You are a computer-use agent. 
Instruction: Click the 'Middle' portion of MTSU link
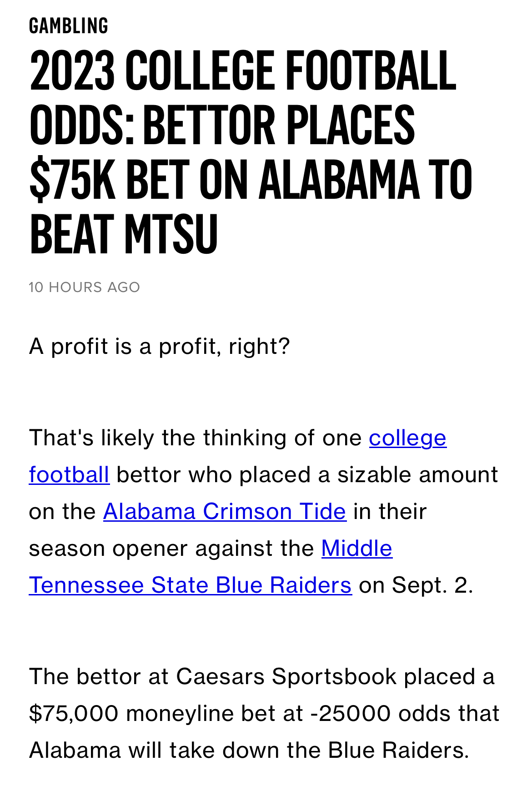pyautogui.click(x=357, y=549)
